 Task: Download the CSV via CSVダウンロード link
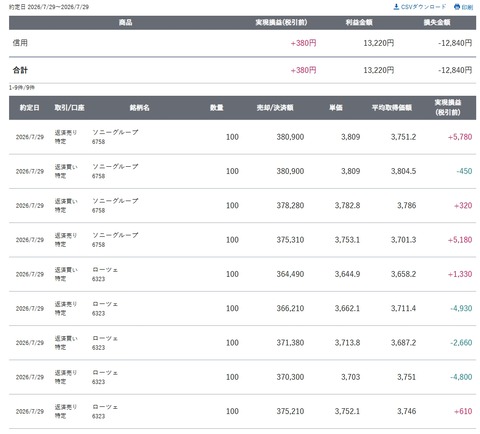tap(419, 7)
